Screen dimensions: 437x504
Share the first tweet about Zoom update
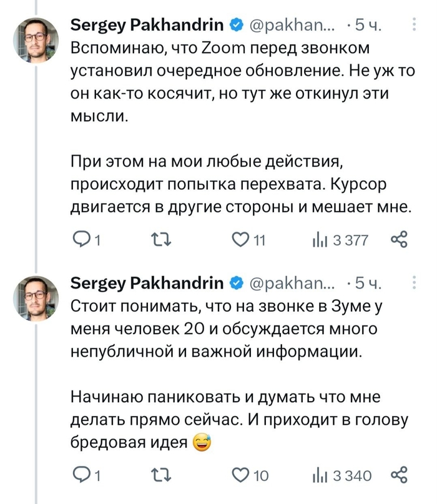(x=398, y=240)
